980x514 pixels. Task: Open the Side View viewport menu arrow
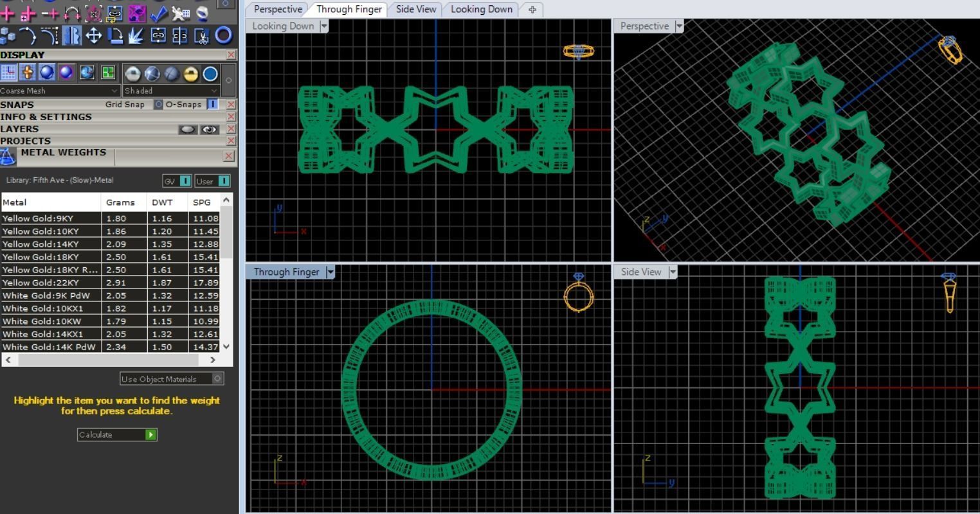(673, 272)
